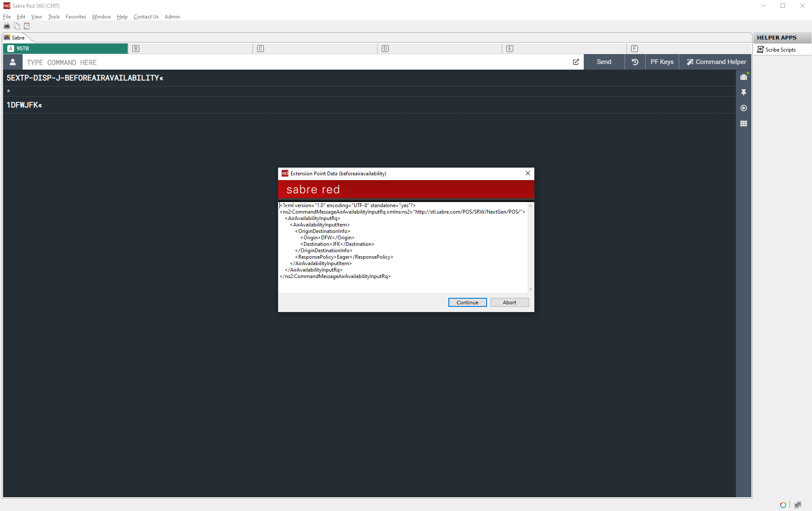Click the pop-out command line icon
This screenshot has height=511, width=812.
pyautogui.click(x=576, y=62)
